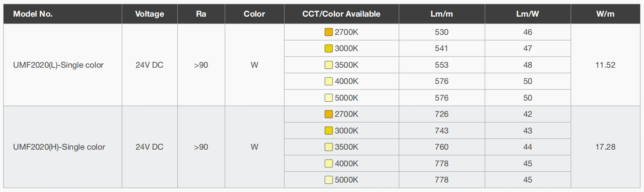The width and height of the screenshot is (644, 192).
Task: Pick the 5000K swatch in UMF2020(H) section
Action: 329,180
